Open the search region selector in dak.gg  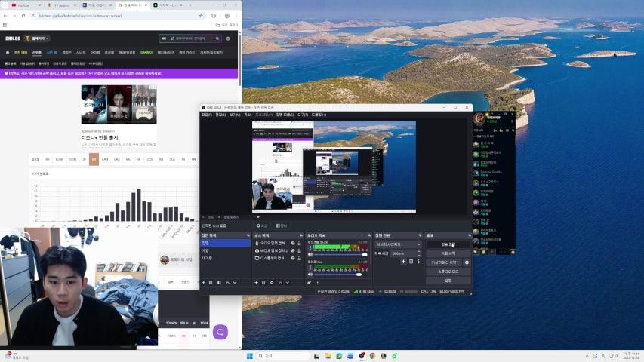[164, 38]
